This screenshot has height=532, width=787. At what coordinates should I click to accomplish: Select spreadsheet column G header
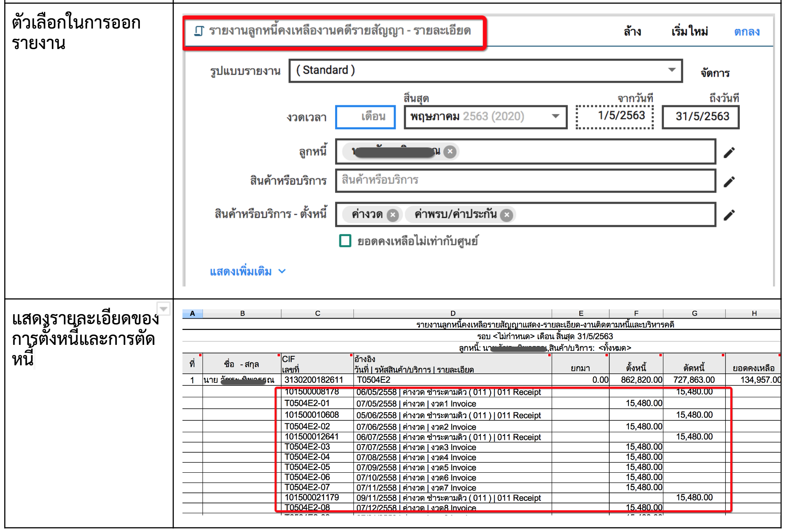694,313
